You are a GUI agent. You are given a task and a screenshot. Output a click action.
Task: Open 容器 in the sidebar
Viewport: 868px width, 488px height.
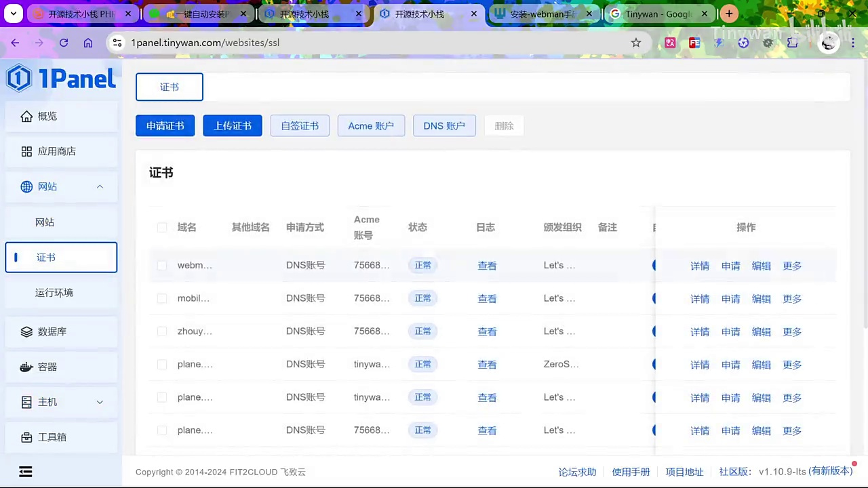pyautogui.click(x=61, y=367)
